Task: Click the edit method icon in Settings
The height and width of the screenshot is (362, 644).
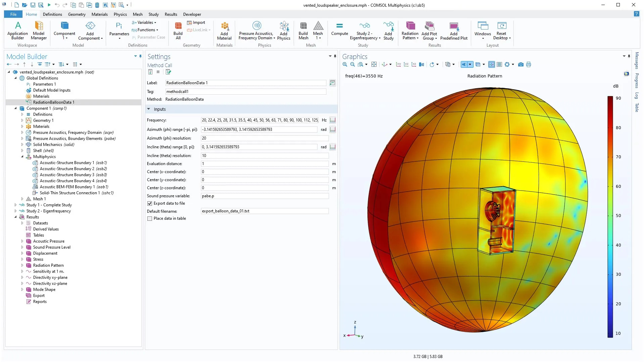Action: tap(168, 72)
